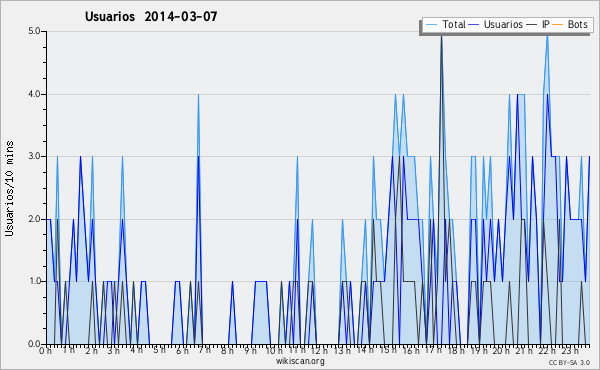Image resolution: width=600 pixels, height=370 pixels.
Task: Click the '17 h' x-axis tick label
Action: [433, 350]
